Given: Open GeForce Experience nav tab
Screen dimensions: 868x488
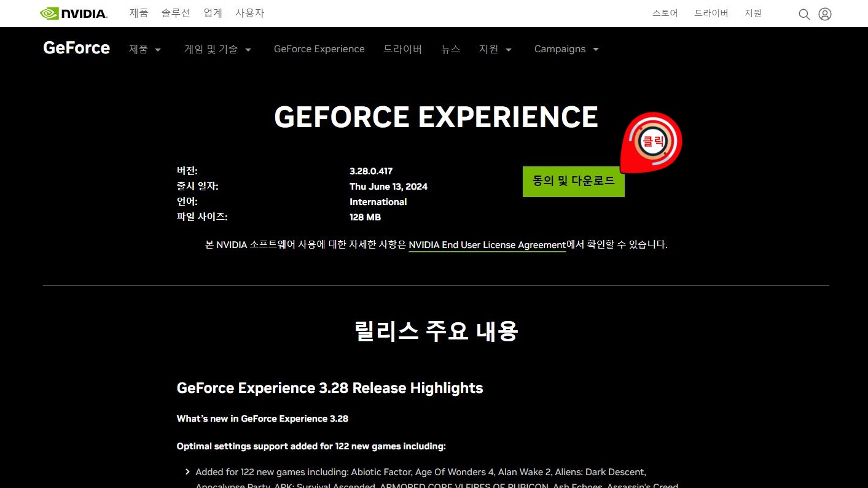Looking at the screenshot, I should pos(319,49).
